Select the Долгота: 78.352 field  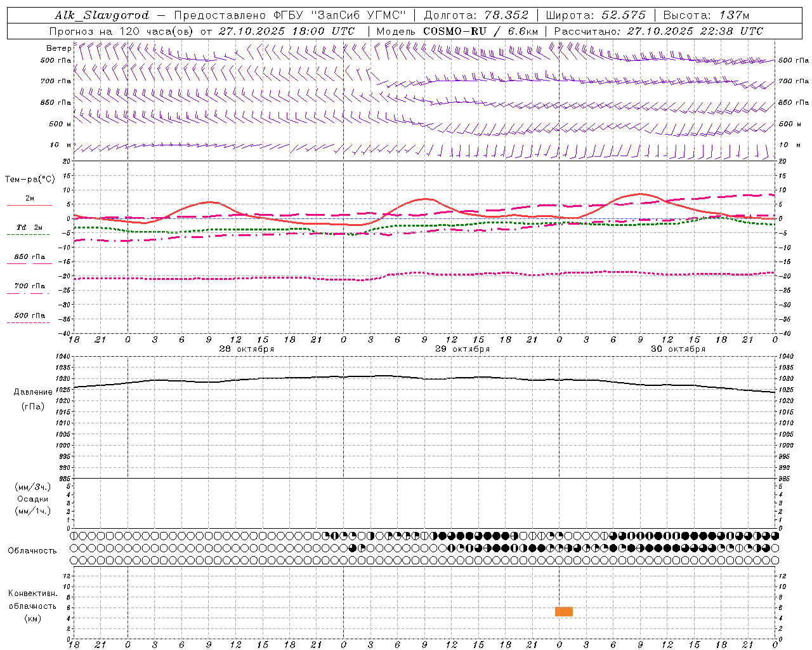click(x=476, y=15)
